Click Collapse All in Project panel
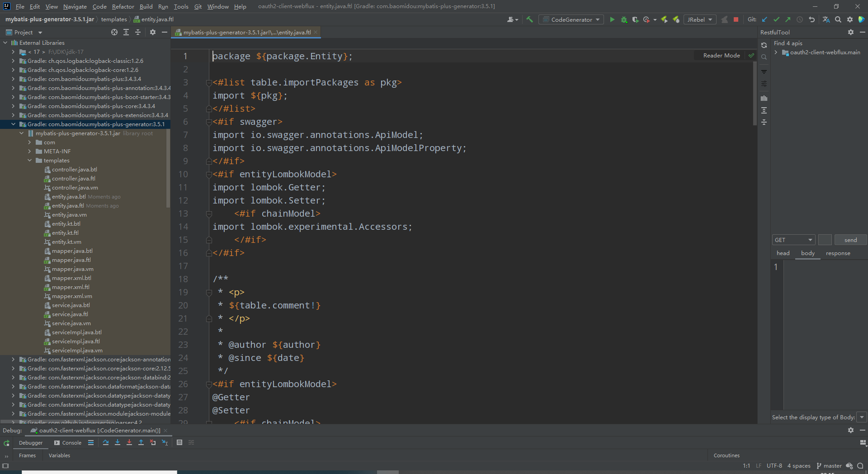This screenshot has height=474, width=868. click(138, 32)
